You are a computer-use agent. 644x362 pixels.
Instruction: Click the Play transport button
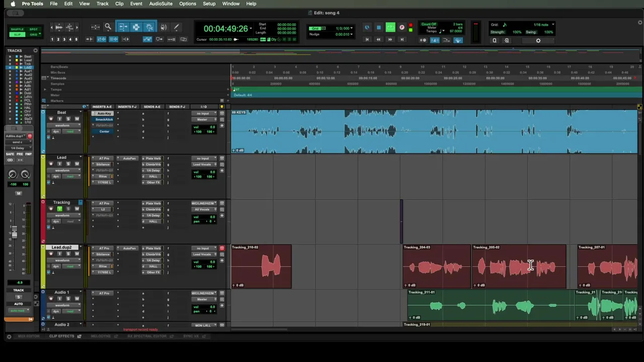tap(390, 27)
